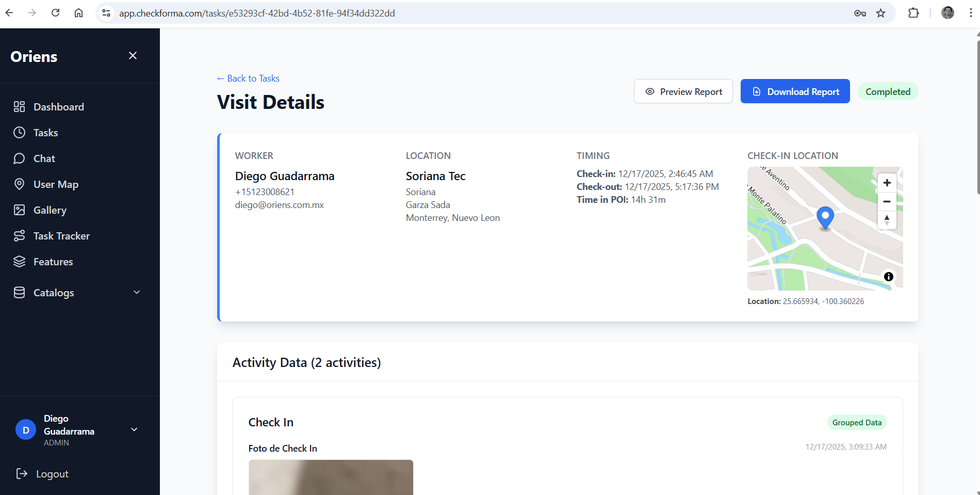Expand the Catalogs submenu chevron
This screenshot has width=980, height=495.
136,292
